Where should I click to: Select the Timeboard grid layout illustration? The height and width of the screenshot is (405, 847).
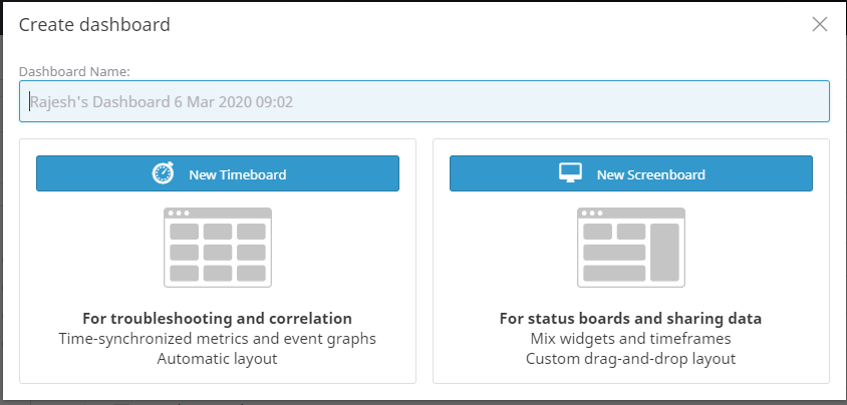(x=217, y=247)
